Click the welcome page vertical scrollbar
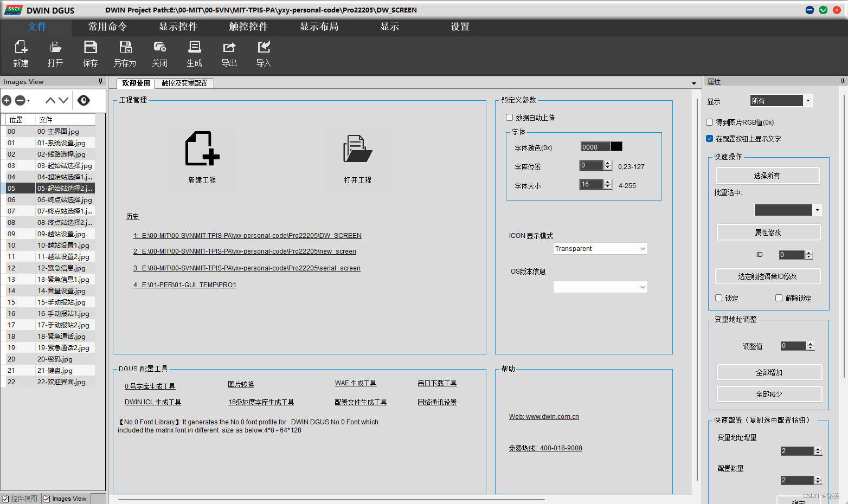Image resolution: width=848 pixels, height=504 pixels. [x=697, y=290]
